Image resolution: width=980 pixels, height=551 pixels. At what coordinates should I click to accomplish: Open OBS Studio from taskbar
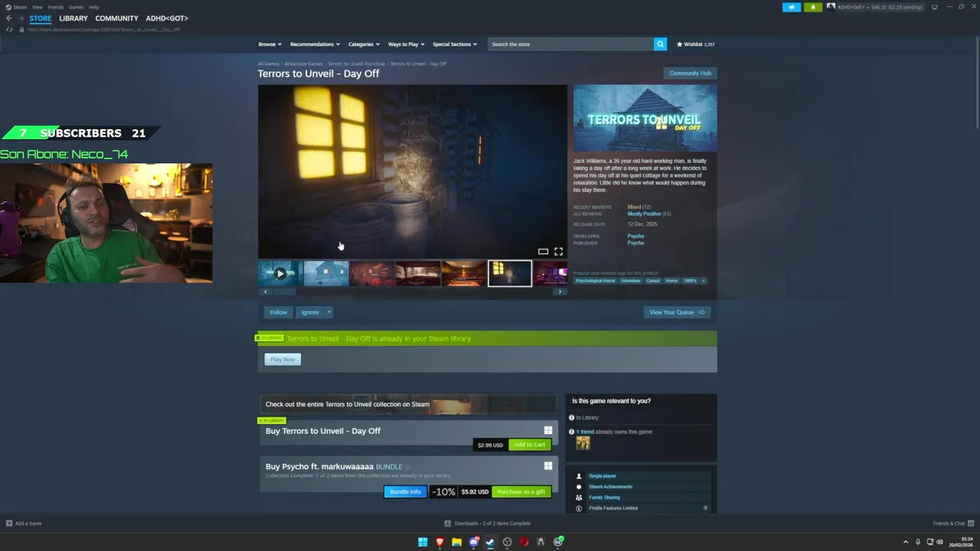(x=507, y=542)
